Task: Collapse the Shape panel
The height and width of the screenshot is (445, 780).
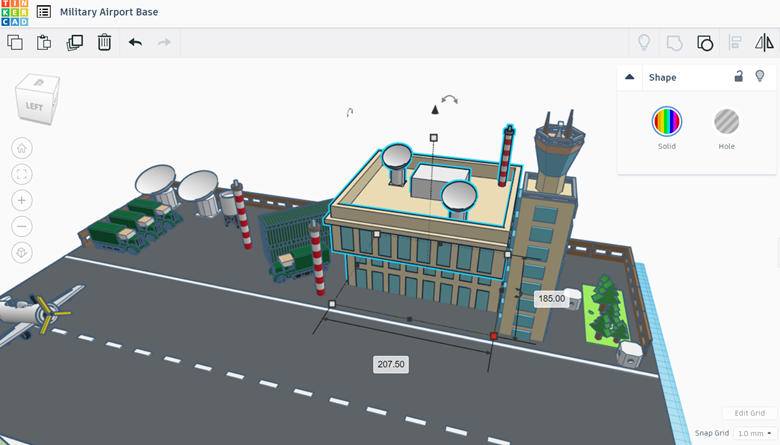Action: (x=629, y=77)
